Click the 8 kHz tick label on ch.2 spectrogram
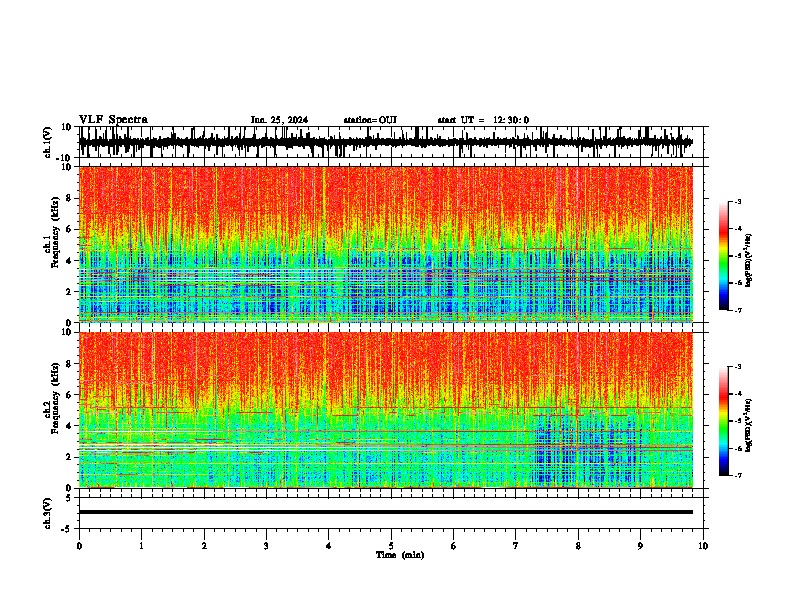The image size is (792, 612). coord(69,364)
